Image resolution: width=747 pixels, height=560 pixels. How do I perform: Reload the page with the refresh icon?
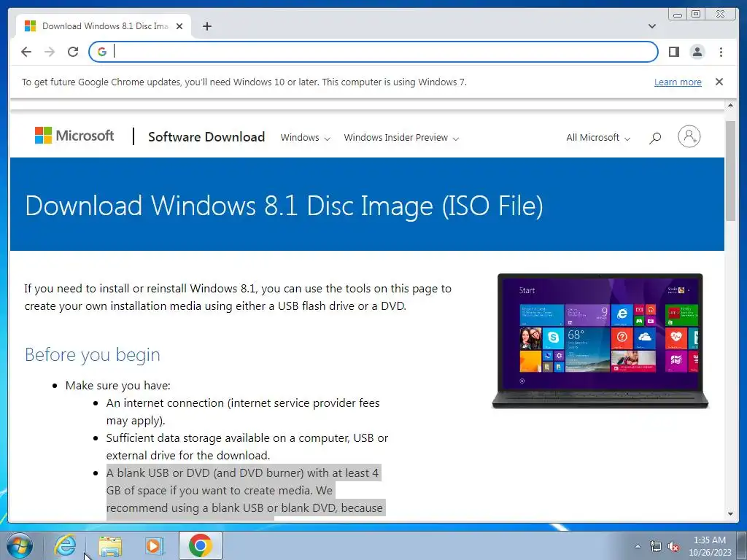click(x=73, y=52)
